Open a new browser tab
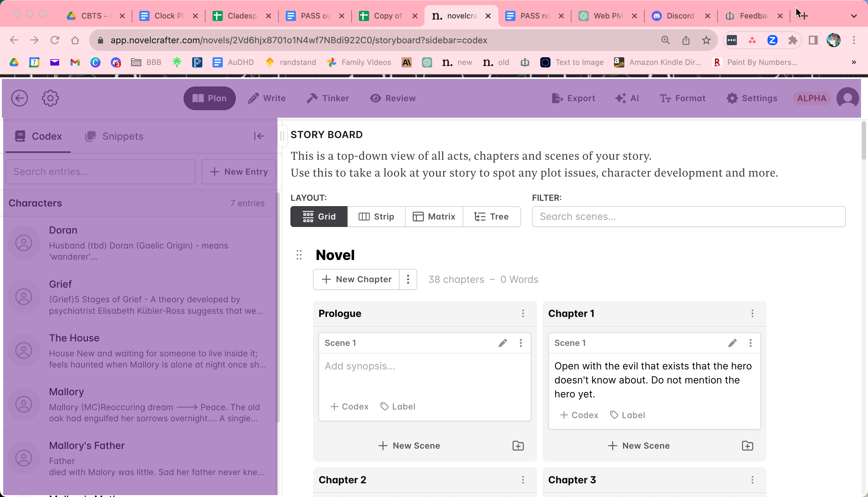Viewport: 868px width, 497px height. point(803,16)
